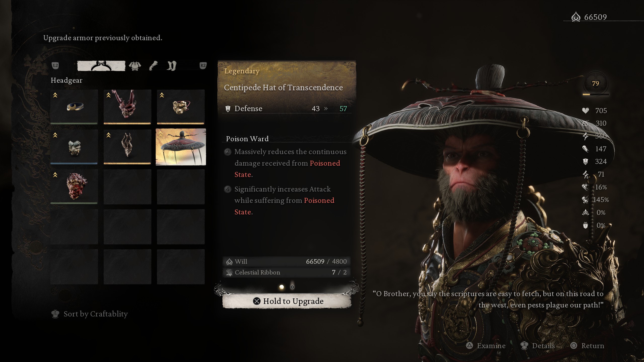Viewport: 644px width, 362px height.
Task: Open the Leg armor category icon
Action: click(x=172, y=66)
